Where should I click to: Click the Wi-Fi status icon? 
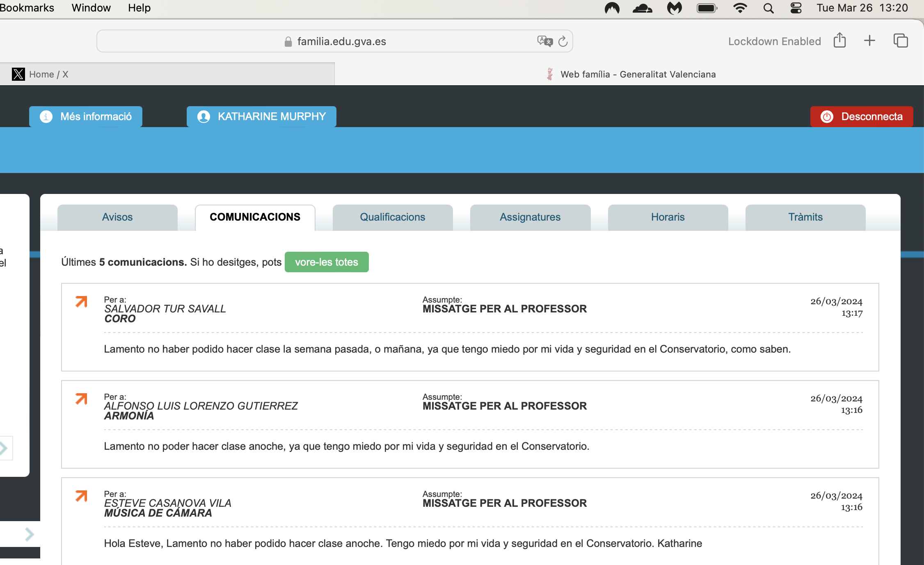pyautogui.click(x=740, y=8)
